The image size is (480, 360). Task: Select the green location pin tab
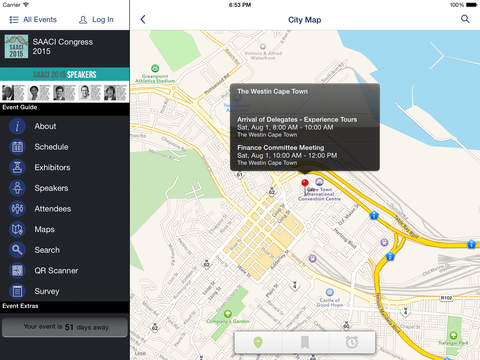[x=258, y=342]
